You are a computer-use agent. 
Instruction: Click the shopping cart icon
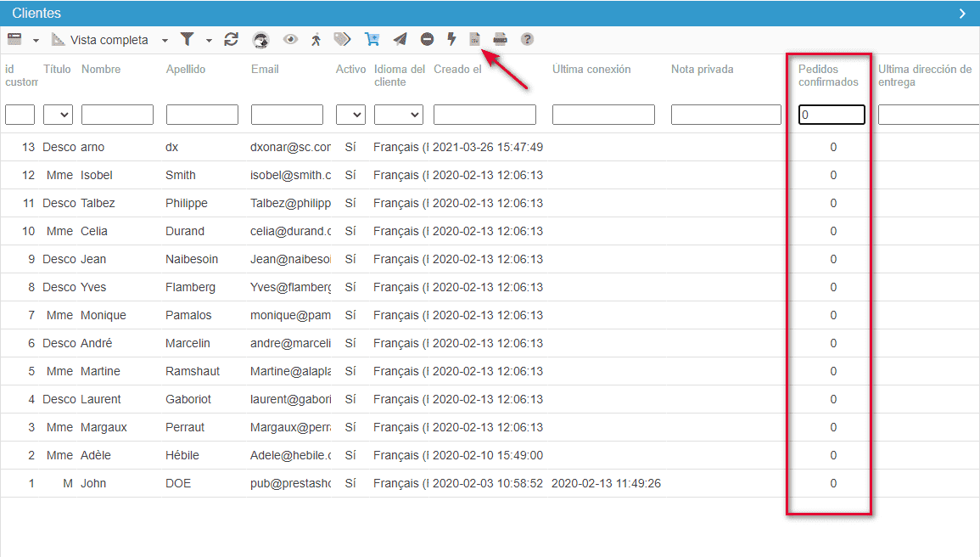point(372,39)
